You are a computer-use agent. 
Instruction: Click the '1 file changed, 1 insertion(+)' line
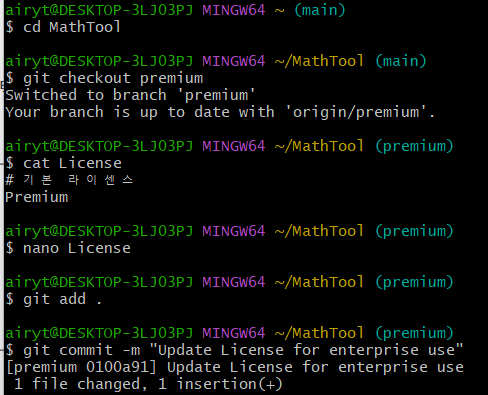[x=148, y=384]
